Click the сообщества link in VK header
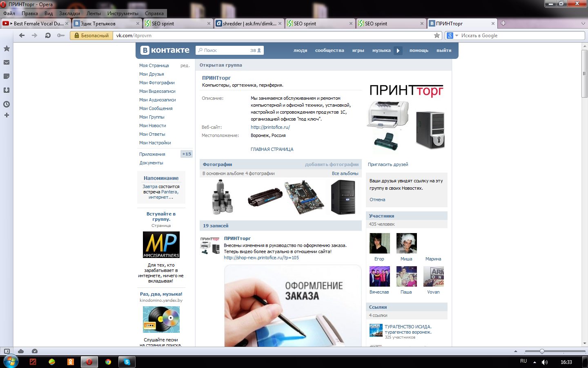588x368 pixels. (330, 50)
